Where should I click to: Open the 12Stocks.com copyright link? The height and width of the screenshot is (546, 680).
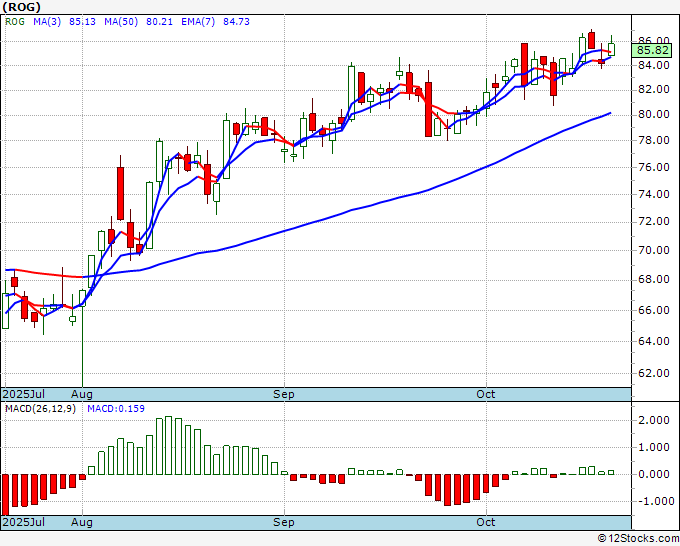coord(638,539)
